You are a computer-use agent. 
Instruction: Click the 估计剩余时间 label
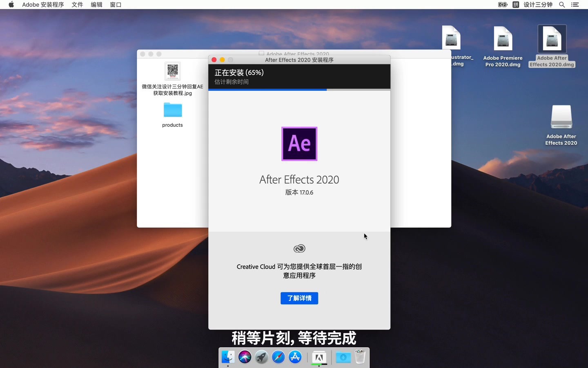[232, 82]
